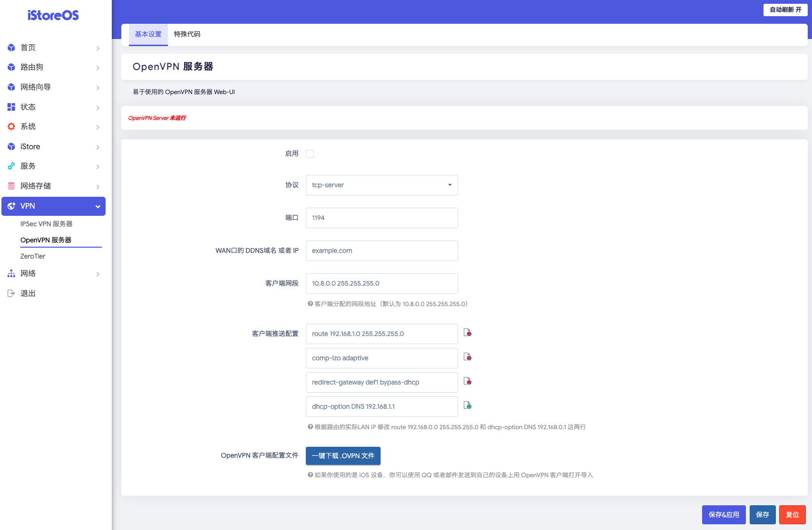Open the 系统 settings gear icon
Image resolution: width=812 pixels, height=530 pixels.
(11, 126)
